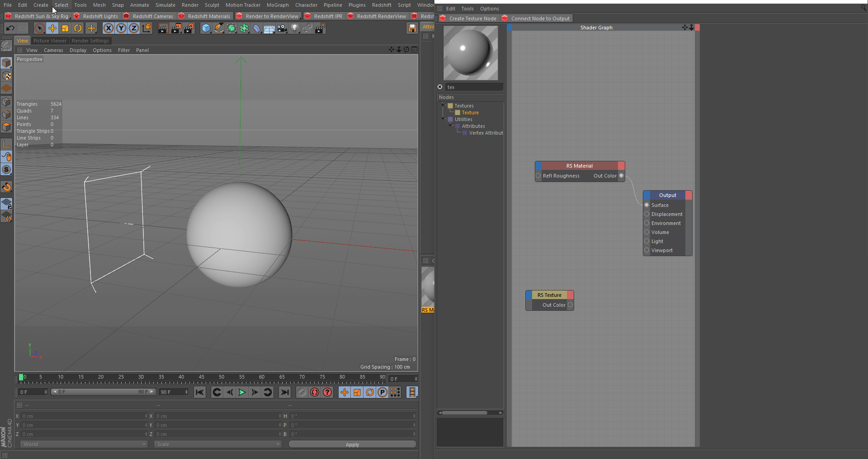868x459 pixels.
Task: Jump to end of animation
Action: [x=285, y=392]
